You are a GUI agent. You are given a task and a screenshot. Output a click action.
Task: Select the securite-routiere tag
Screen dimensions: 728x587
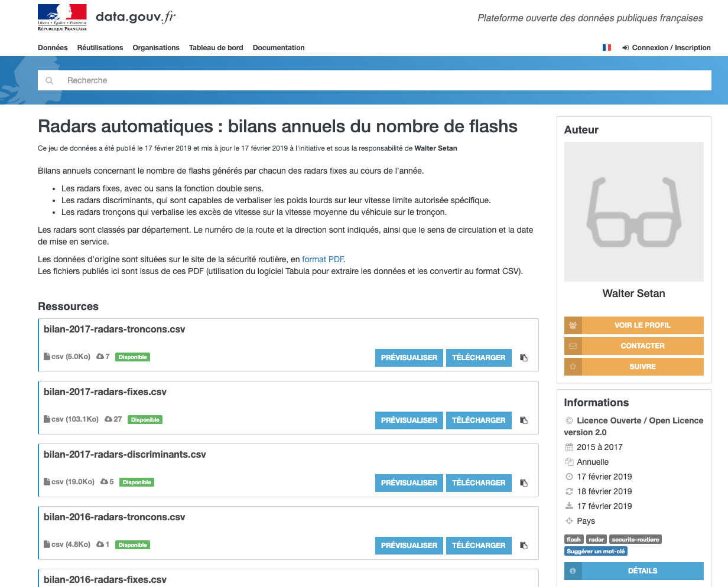click(x=635, y=539)
